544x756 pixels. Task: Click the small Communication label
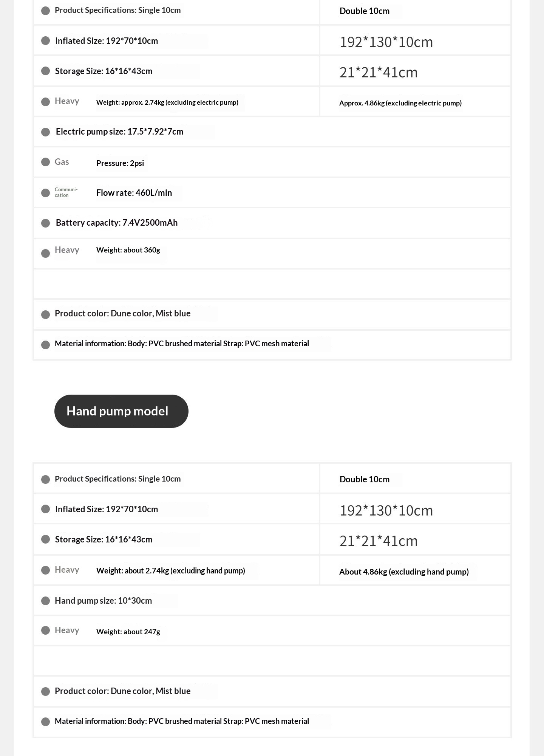[x=66, y=192]
